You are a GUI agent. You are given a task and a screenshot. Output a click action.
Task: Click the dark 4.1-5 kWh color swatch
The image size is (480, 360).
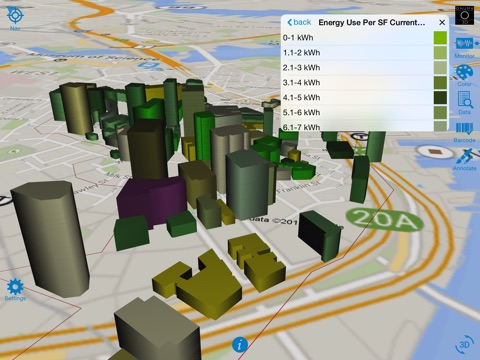pyautogui.click(x=440, y=98)
